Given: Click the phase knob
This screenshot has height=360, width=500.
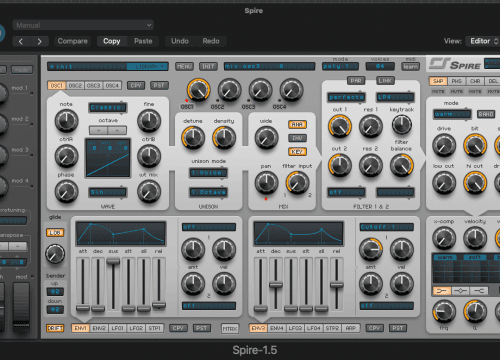Looking at the screenshot, I should tap(66, 192).
